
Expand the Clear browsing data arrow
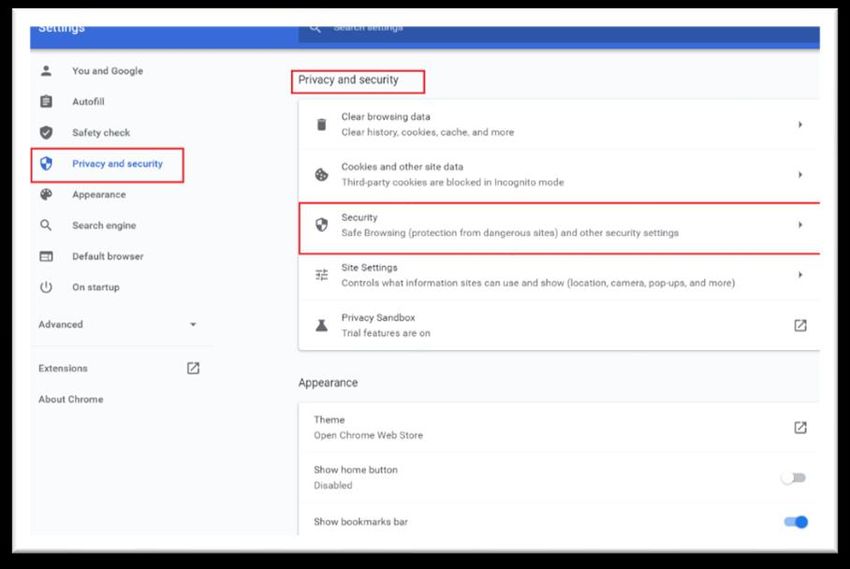tap(800, 125)
